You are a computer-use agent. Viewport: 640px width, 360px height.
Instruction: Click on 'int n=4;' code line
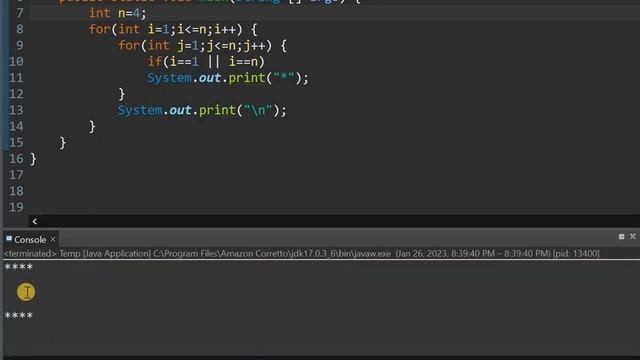[x=118, y=13]
